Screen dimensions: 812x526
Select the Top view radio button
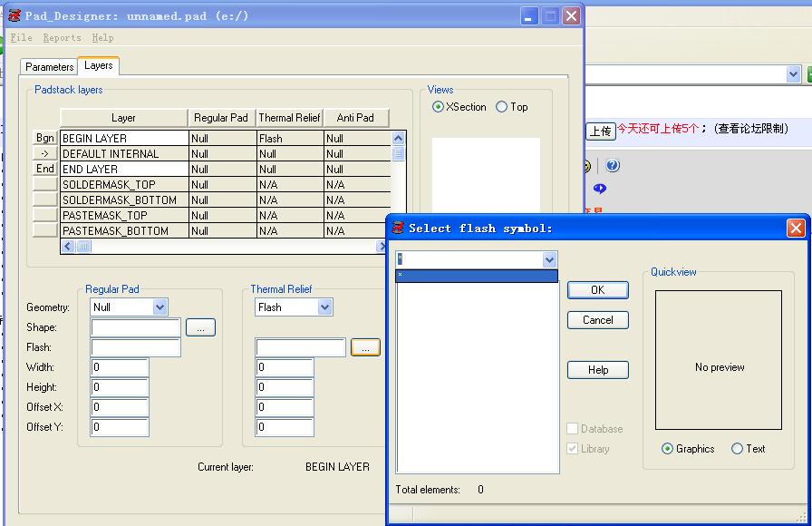coord(502,107)
